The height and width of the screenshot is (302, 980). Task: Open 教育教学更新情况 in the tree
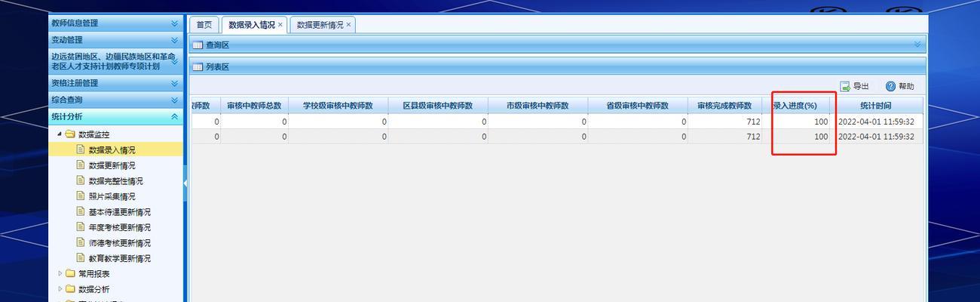pos(119,258)
